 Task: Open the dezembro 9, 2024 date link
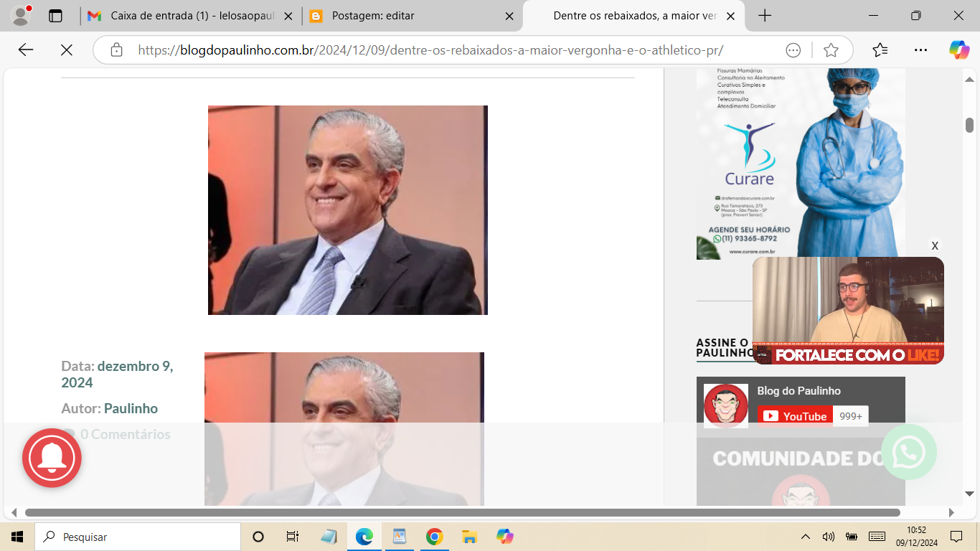tap(117, 374)
